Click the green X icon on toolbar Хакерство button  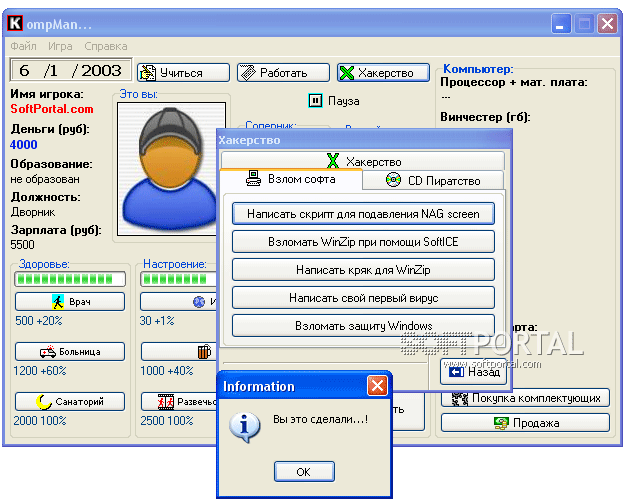347,73
